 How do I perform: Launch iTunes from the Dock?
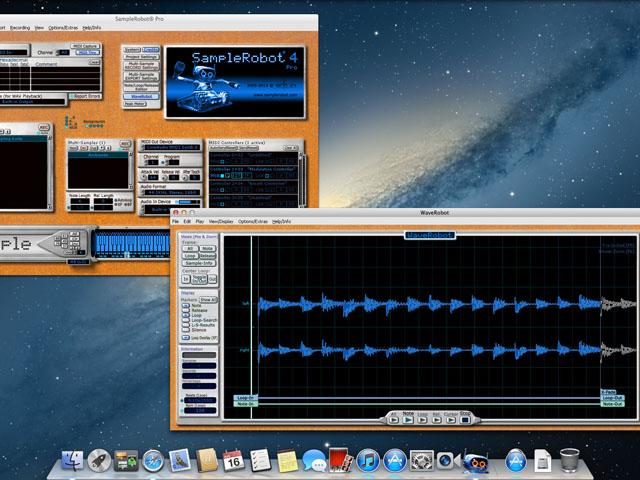point(367,461)
